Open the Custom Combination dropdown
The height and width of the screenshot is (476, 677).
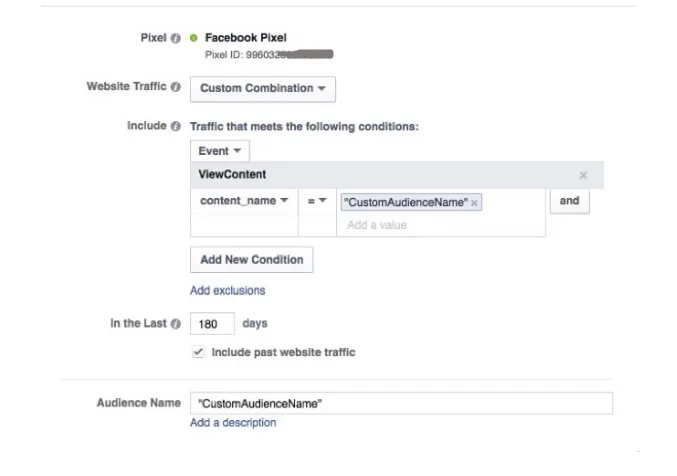(262, 88)
